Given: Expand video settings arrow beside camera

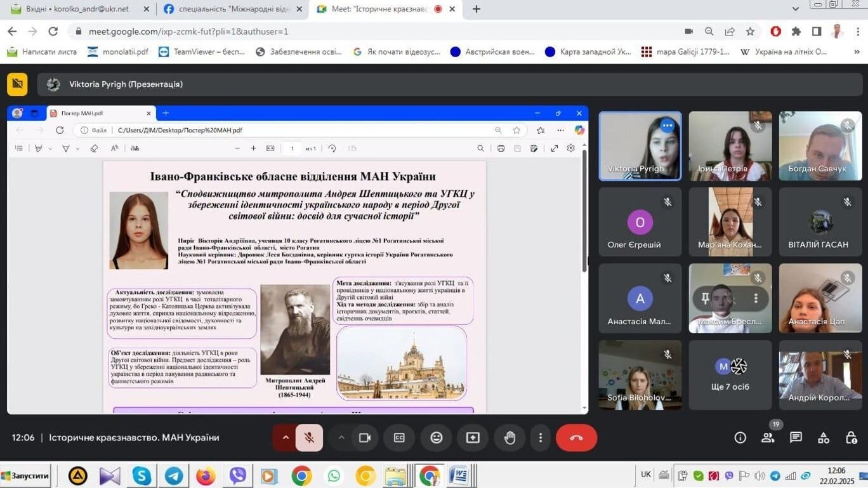Looking at the screenshot, I should coord(341,438).
